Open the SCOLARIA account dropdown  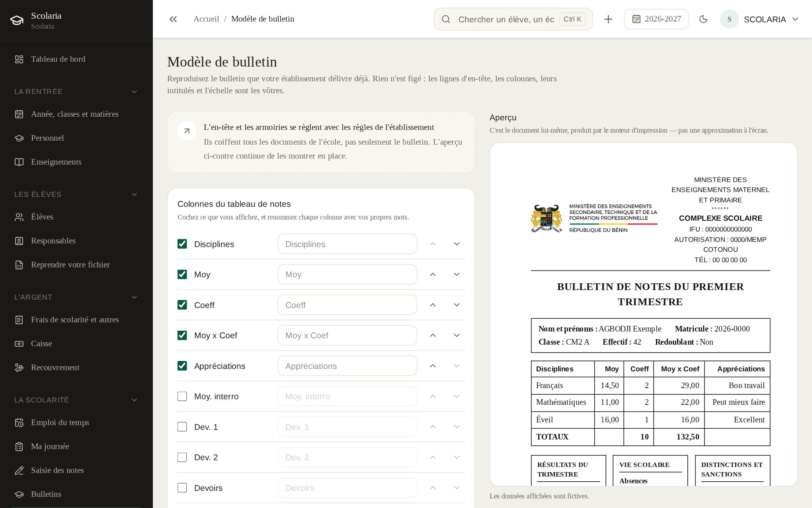point(760,19)
